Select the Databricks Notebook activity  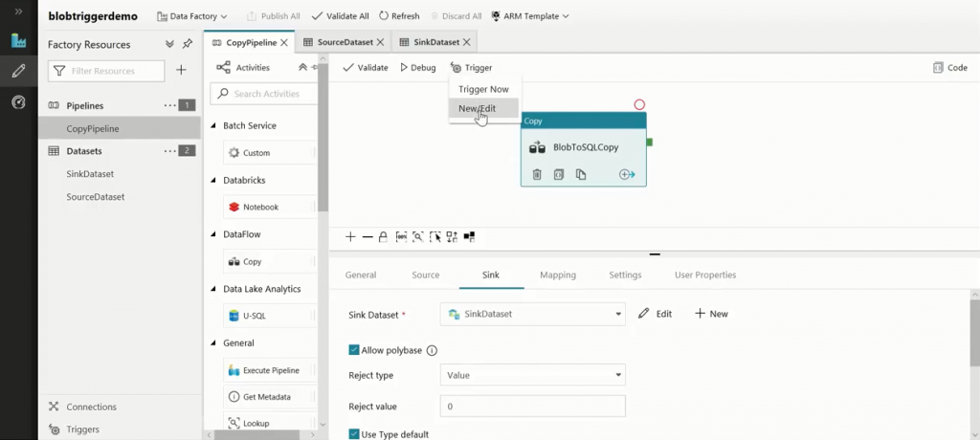269,207
